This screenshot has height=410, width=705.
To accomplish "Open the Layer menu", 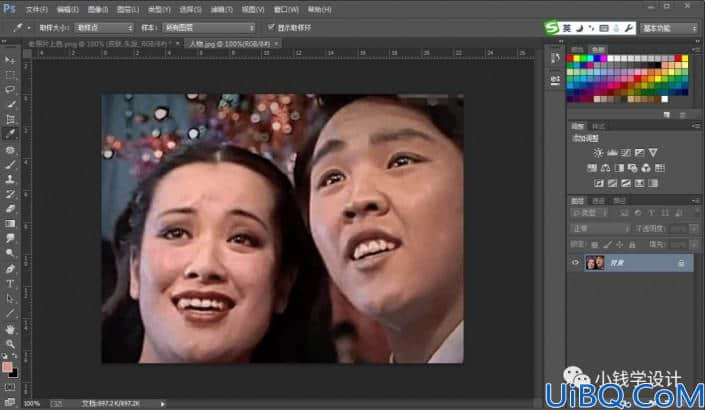I will coord(128,9).
